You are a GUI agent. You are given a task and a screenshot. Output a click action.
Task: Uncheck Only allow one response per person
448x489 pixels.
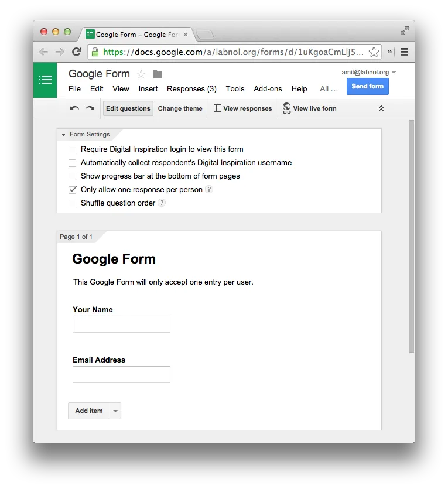click(x=73, y=190)
